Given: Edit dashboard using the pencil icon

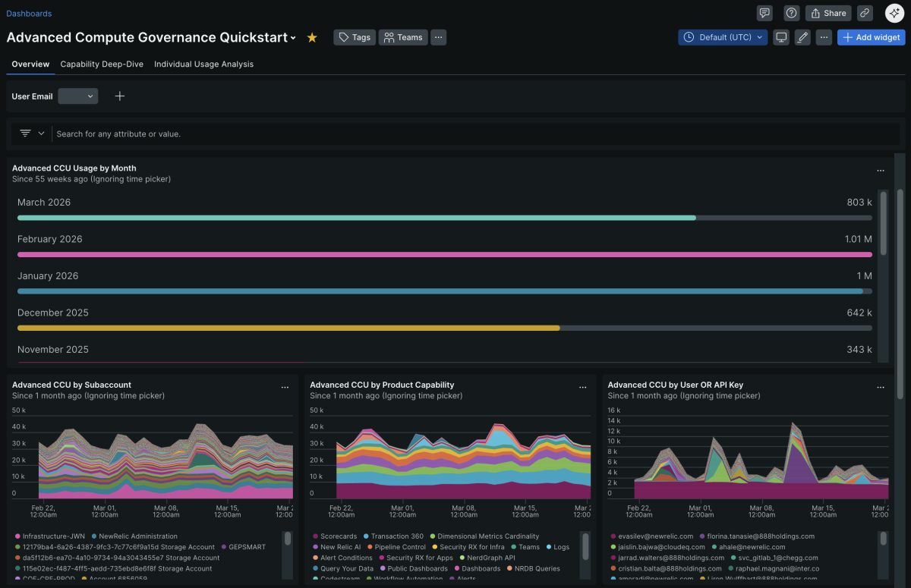Looking at the screenshot, I should [x=802, y=37].
